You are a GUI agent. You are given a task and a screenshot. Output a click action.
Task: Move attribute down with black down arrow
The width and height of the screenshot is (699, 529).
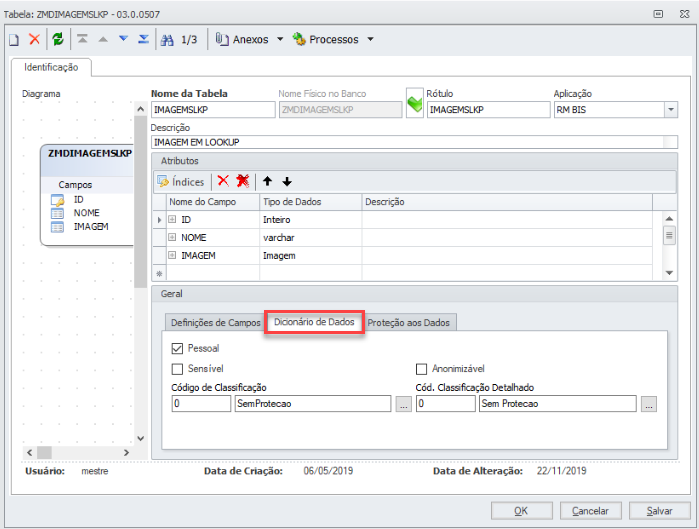pyautogui.click(x=287, y=181)
